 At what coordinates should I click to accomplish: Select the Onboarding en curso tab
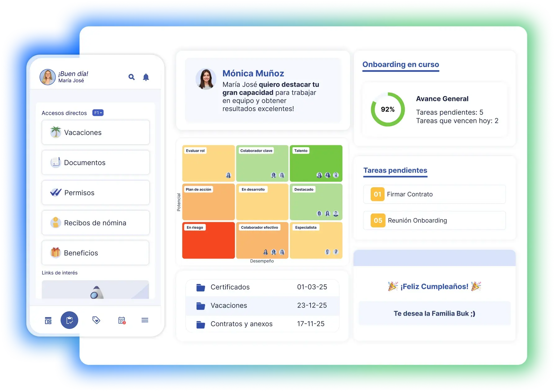click(x=401, y=65)
